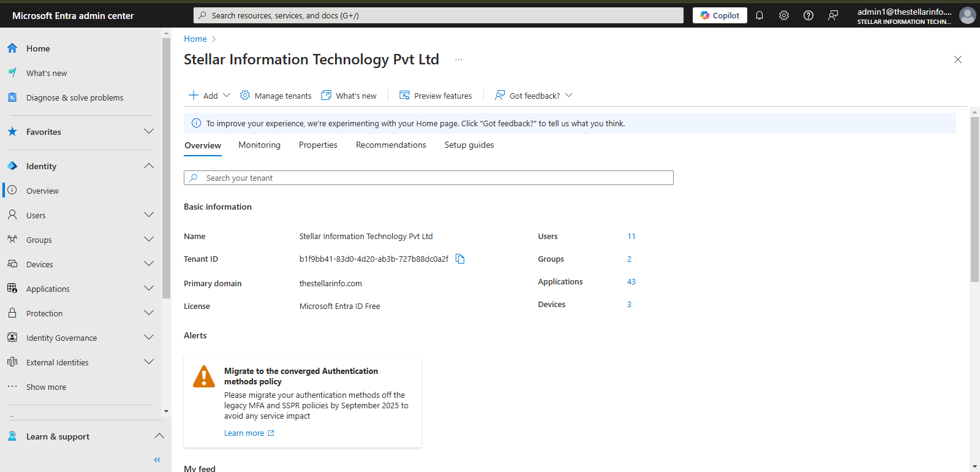Close the tenant overview pane
980x472 pixels.
coord(958,59)
